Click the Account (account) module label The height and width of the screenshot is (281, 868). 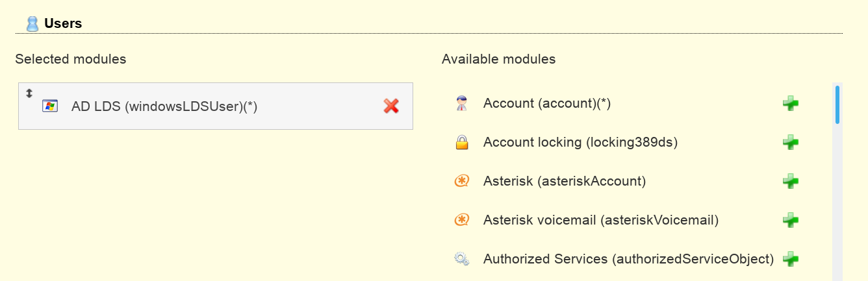pos(547,104)
